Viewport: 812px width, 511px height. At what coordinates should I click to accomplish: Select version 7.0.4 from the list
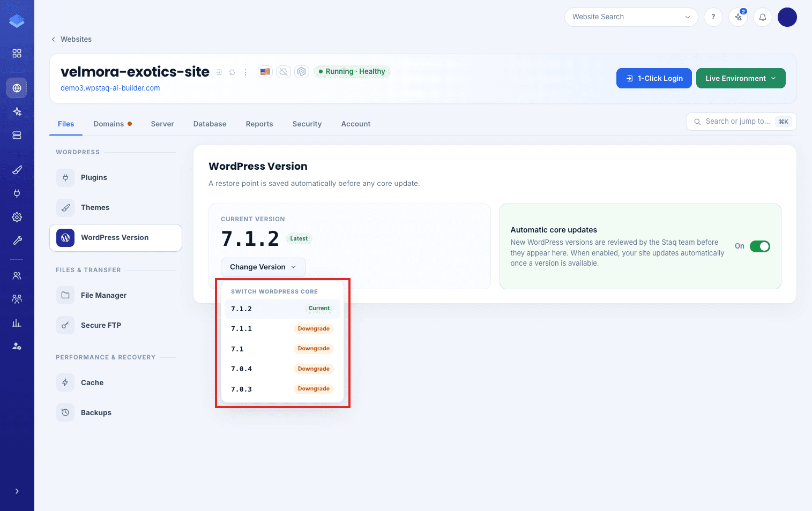(x=282, y=369)
